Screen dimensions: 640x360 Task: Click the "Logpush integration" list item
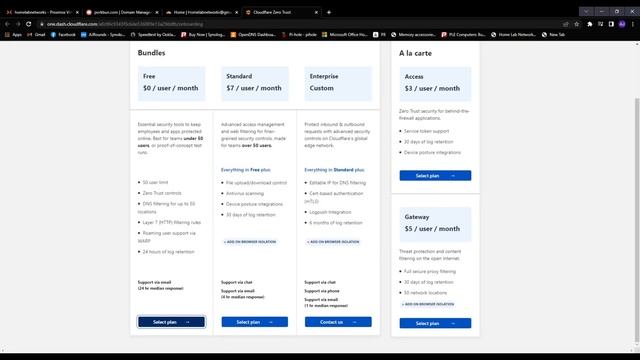[330, 212]
